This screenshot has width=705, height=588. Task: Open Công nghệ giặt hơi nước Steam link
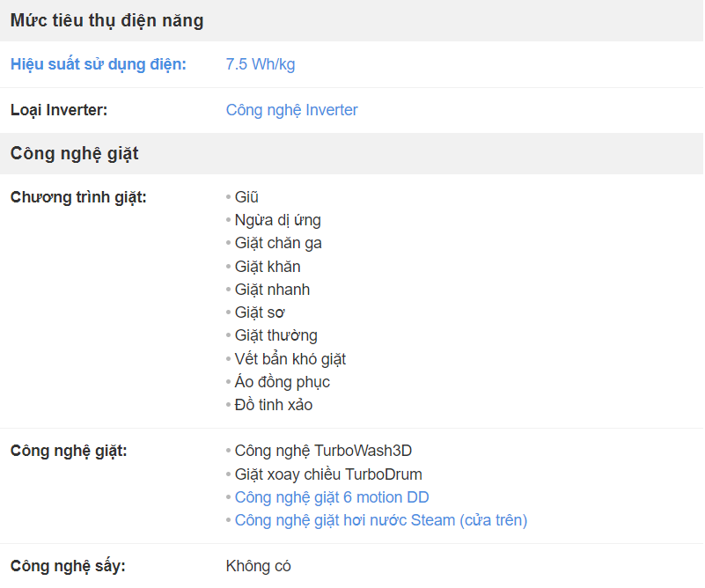(x=381, y=520)
